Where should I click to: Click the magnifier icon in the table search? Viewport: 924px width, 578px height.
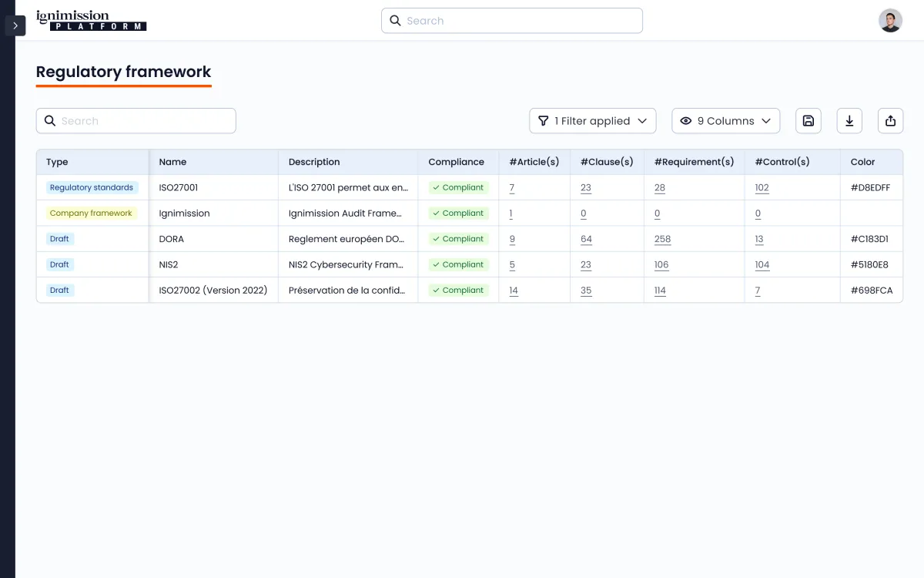coord(50,121)
